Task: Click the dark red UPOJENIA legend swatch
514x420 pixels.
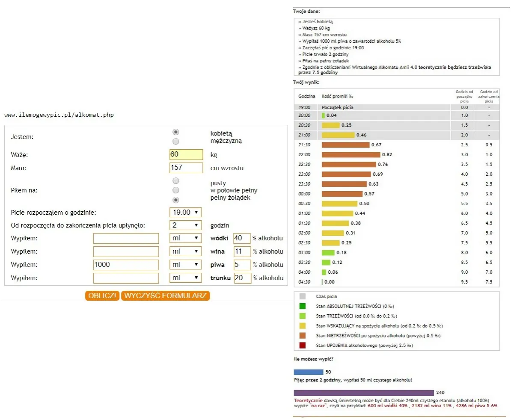Action: click(303, 345)
